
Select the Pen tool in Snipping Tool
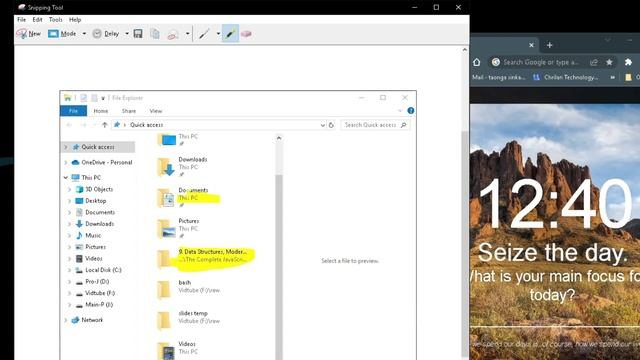coord(204,34)
